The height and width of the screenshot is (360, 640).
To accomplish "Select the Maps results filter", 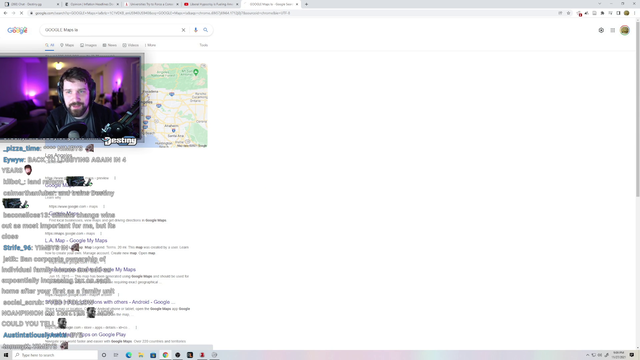I will click(x=67, y=45).
